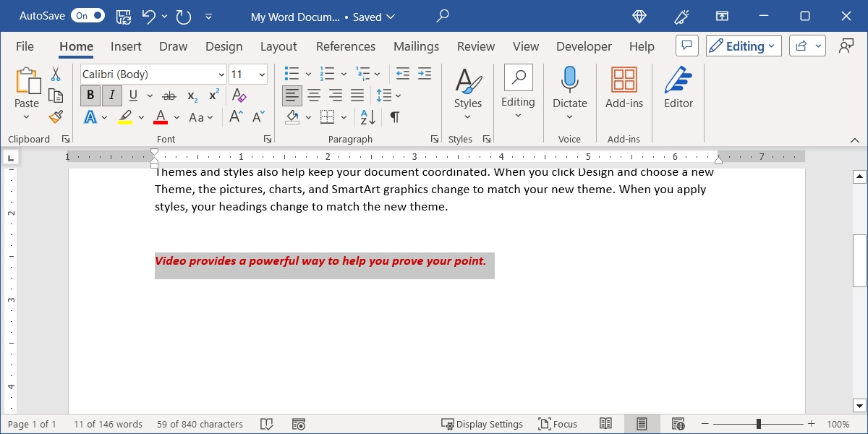Toggle the Show/Hide paragraph marks
Viewport: 868px width, 434px height.
[394, 116]
